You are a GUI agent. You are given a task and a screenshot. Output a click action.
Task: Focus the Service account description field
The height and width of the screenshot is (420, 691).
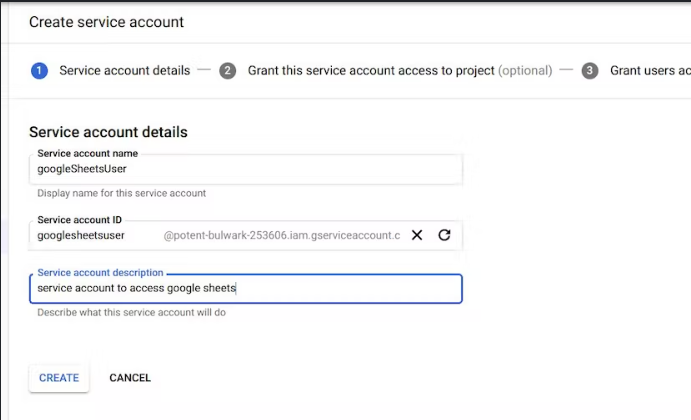[x=245, y=289]
